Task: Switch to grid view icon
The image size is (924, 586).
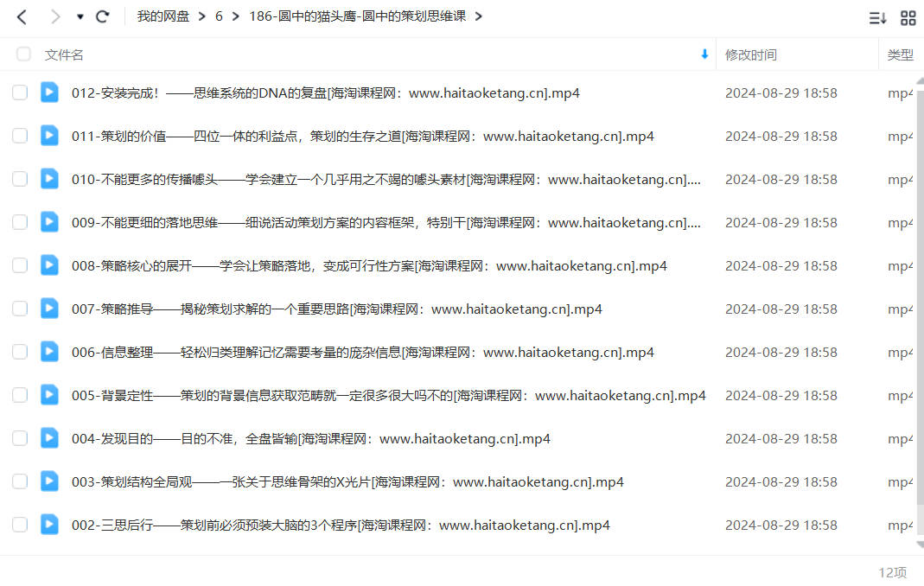Action: 908,17
